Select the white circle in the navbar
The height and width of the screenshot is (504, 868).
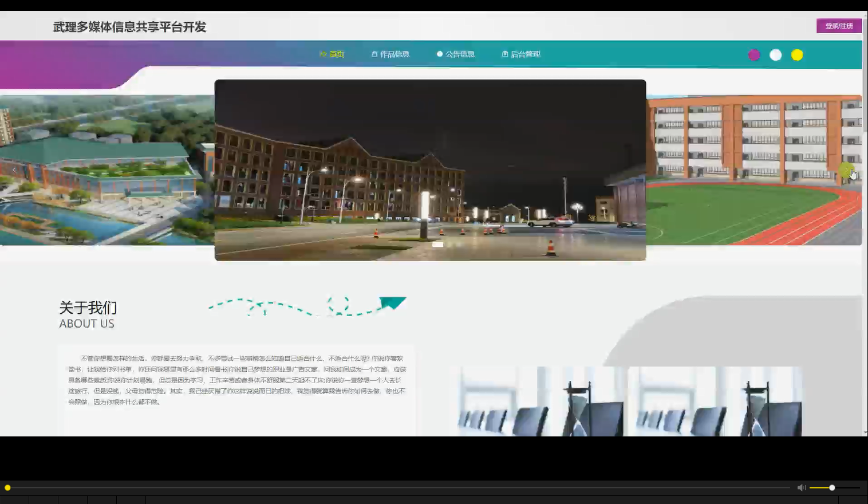(775, 55)
